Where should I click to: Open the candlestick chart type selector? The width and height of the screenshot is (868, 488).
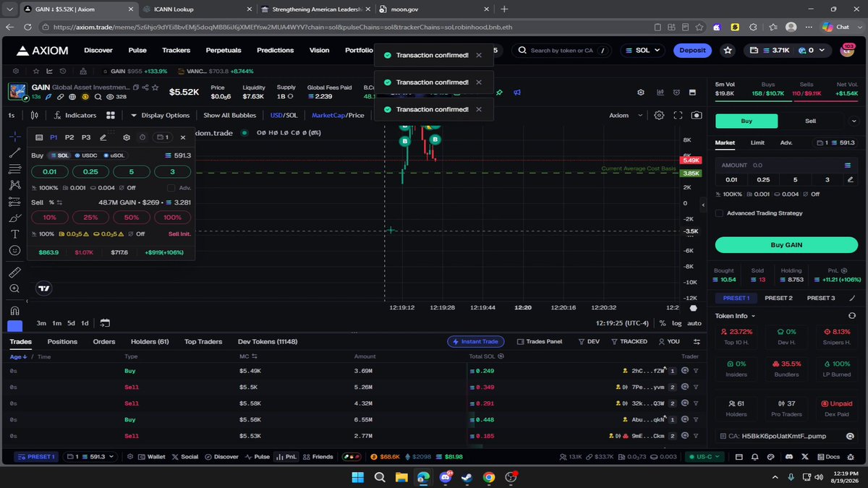(x=34, y=115)
